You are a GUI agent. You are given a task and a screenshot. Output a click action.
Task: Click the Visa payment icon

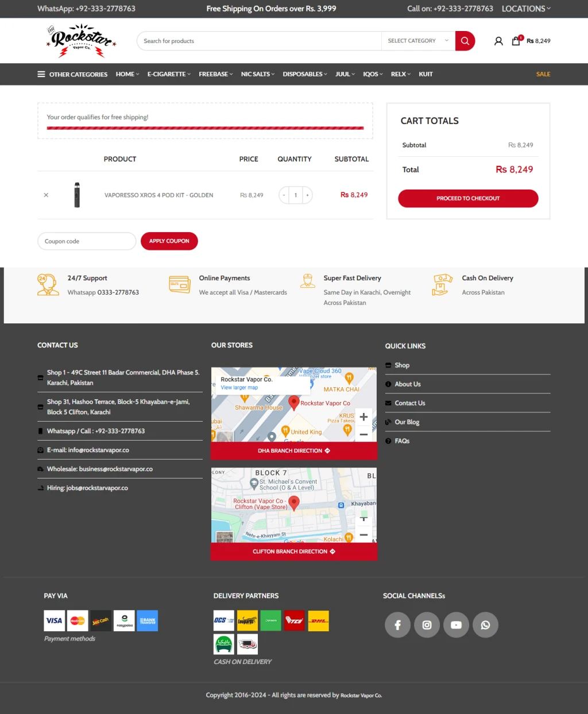pos(55,620)
